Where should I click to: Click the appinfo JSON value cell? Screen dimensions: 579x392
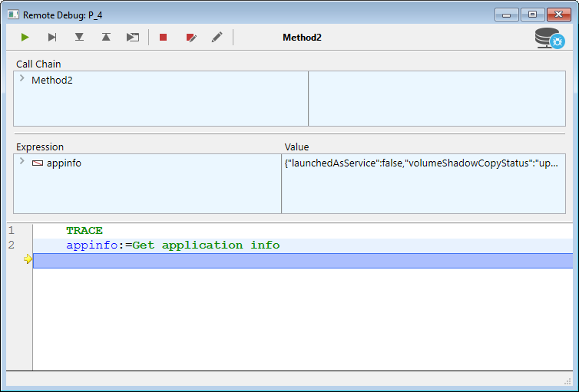coord(421,163)
